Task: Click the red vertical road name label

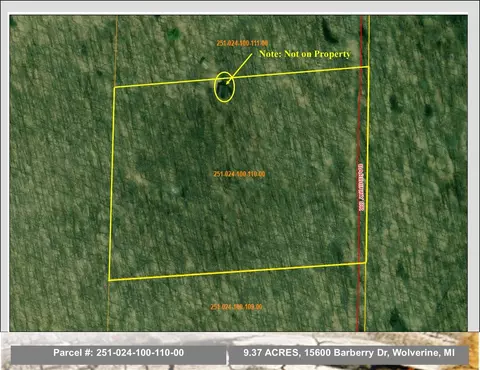Action: coord(360,187)
